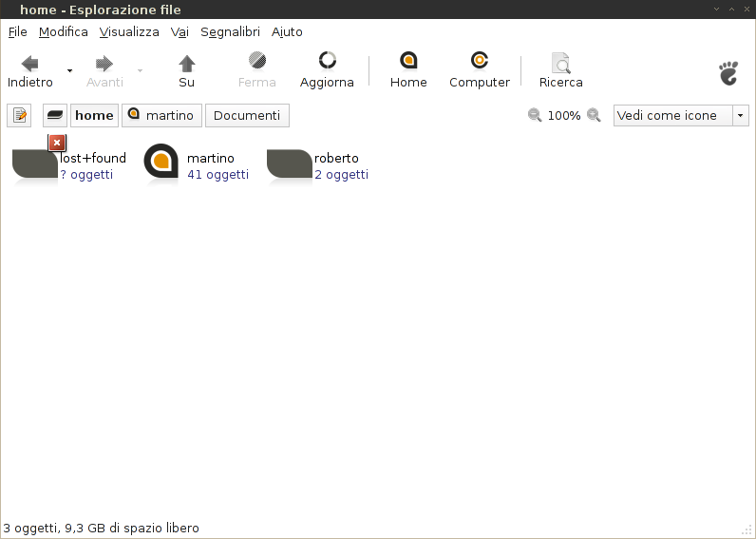This screenshot has width=756, height=539.
Task: Navigate to Documenti in the path bar
Action: (x=247, y=115)
